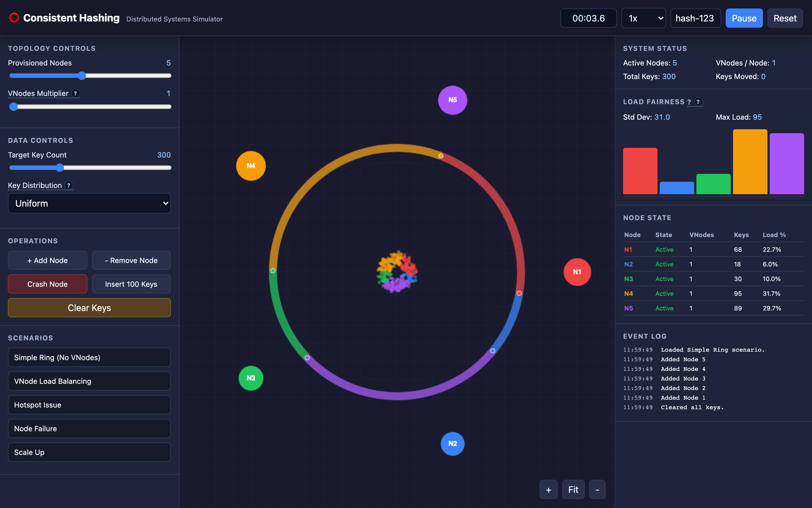Viewport: 812px width, 508px height.
Task: Zoom in with the plus button
Action: (549, 490)
